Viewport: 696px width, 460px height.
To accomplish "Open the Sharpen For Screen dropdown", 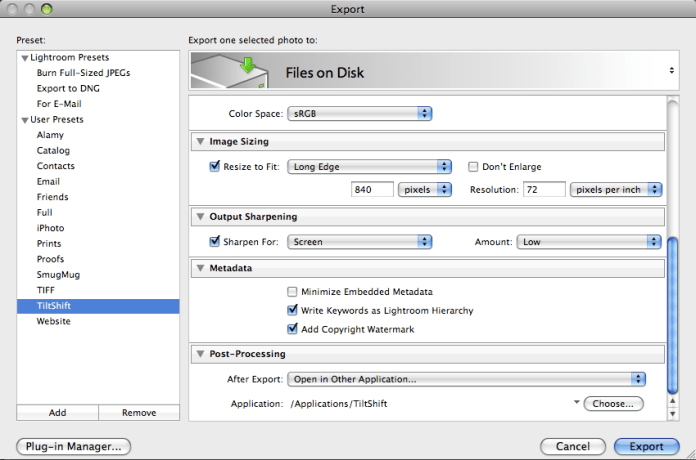I will pos(359,242).
